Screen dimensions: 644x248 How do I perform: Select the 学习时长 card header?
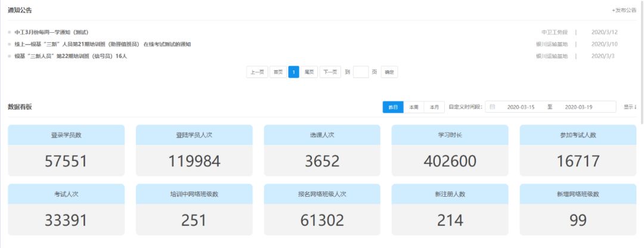tap(450, 135)
